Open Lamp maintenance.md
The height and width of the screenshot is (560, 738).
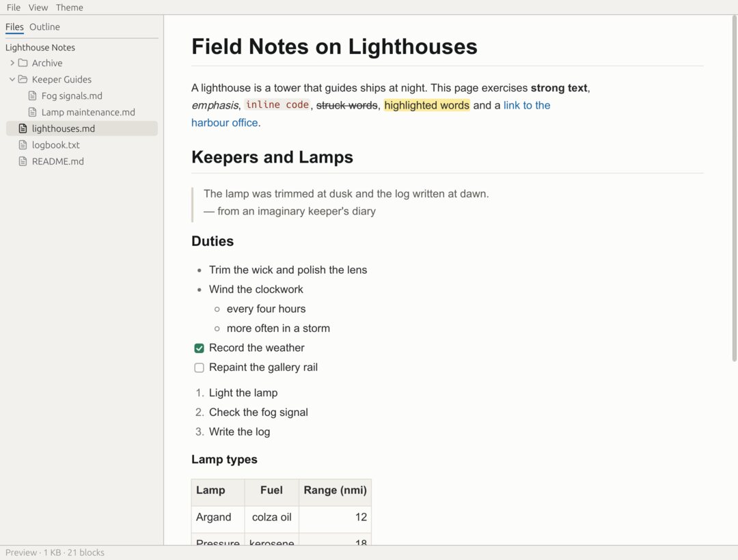pos(88,113)
